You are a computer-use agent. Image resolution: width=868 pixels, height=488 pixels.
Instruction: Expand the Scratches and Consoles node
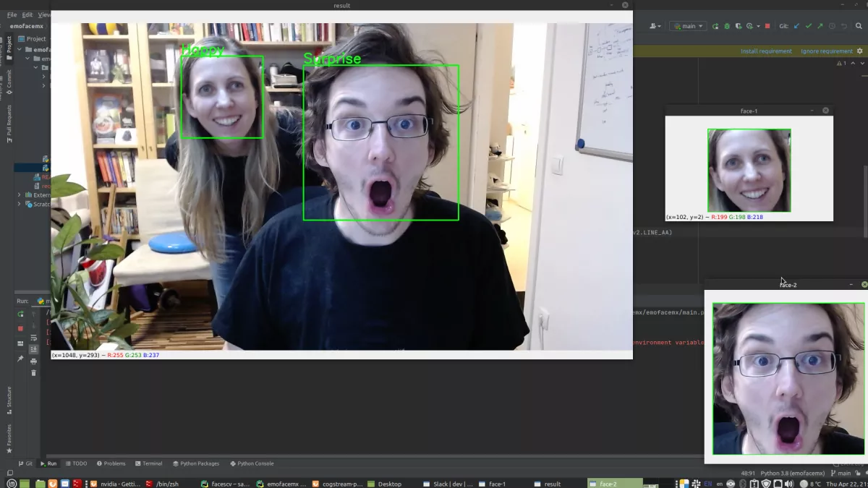pyautogui.click(x=18, y=204)
